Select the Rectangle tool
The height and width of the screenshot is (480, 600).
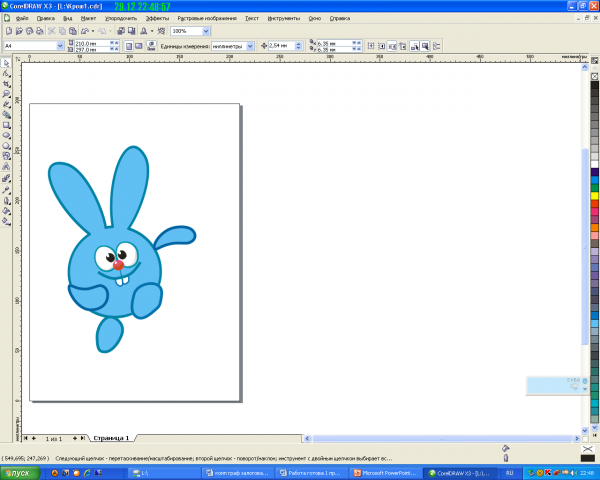point(6,125)
